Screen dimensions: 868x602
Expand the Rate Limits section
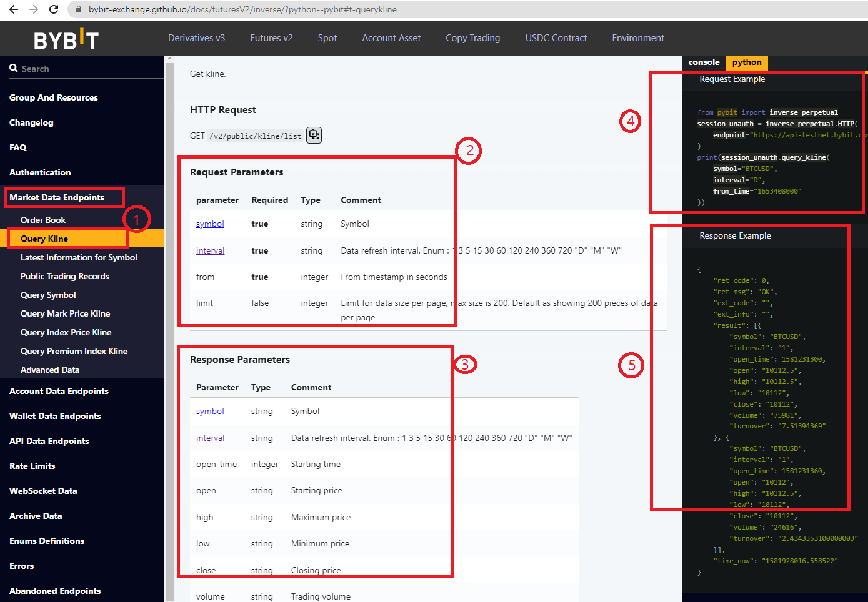point(32,466)
